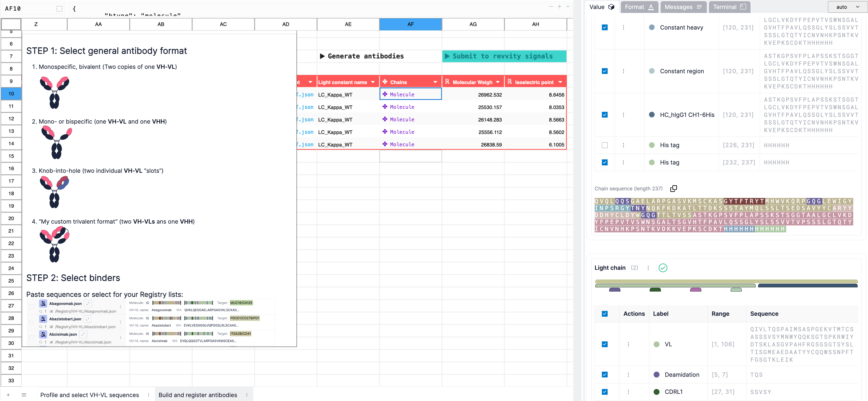Viewport: 868px width, 401px height.
Task: Click the .json link in row 14
Action: (x=306, y=144)
